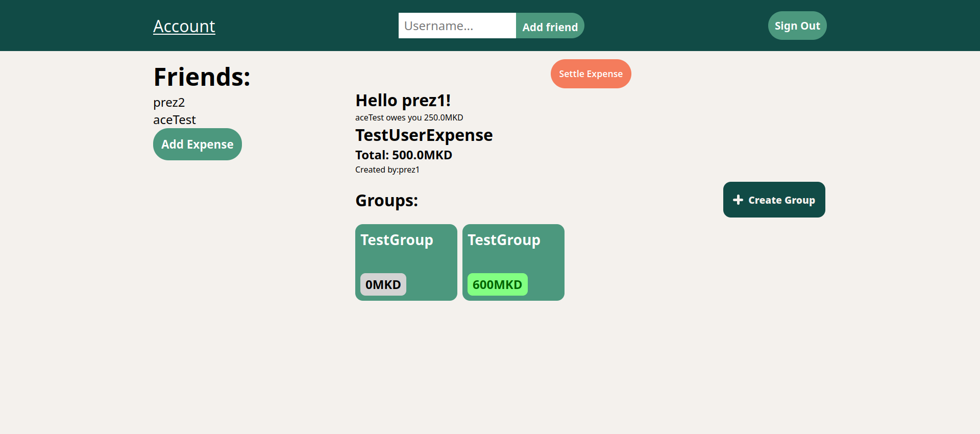Open the TestGroup card with 600MKD balance
This screenshot has height=434, width=980.
click(x=513, y=255)
